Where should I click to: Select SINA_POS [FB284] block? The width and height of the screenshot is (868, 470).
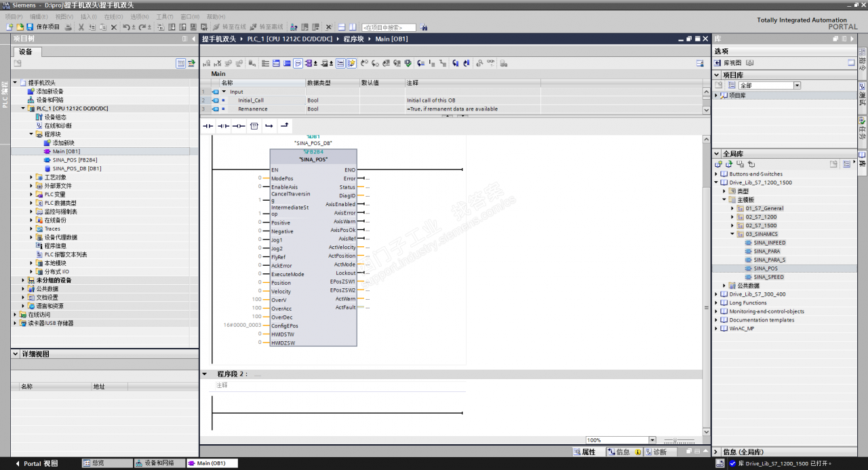pos(75,160)
